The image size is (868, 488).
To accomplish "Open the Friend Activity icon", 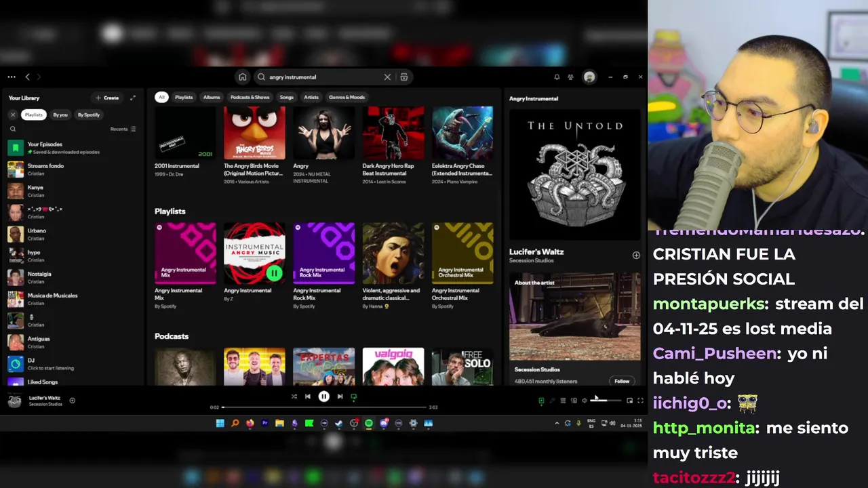I will pyautogui.click(x=570, y=77).
